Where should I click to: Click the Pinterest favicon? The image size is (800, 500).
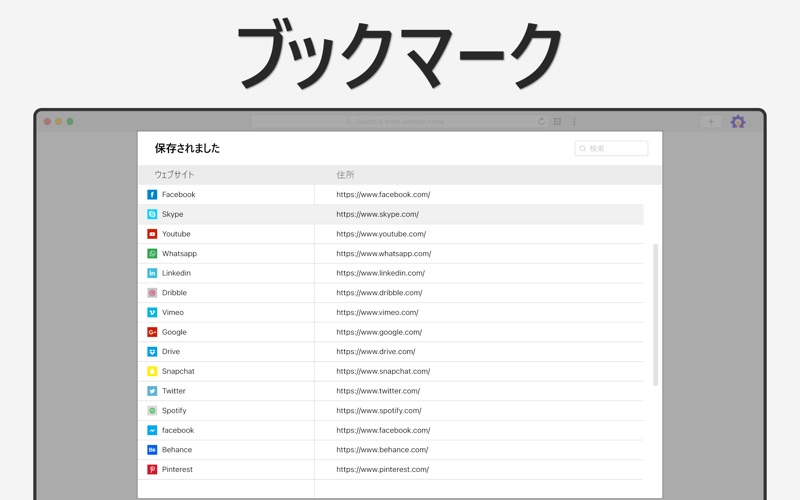point(152,469)
